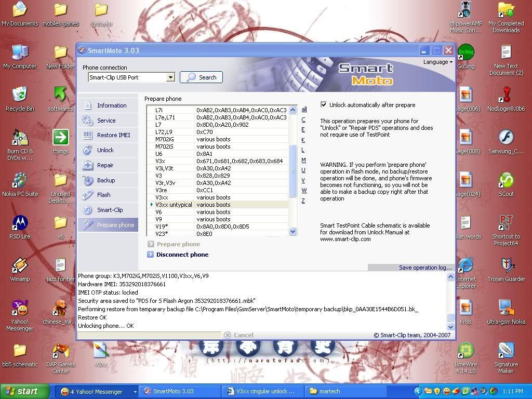This screenshot has width=532, height=399.
Task: Select V3xx untypical row
Action: 218,205
